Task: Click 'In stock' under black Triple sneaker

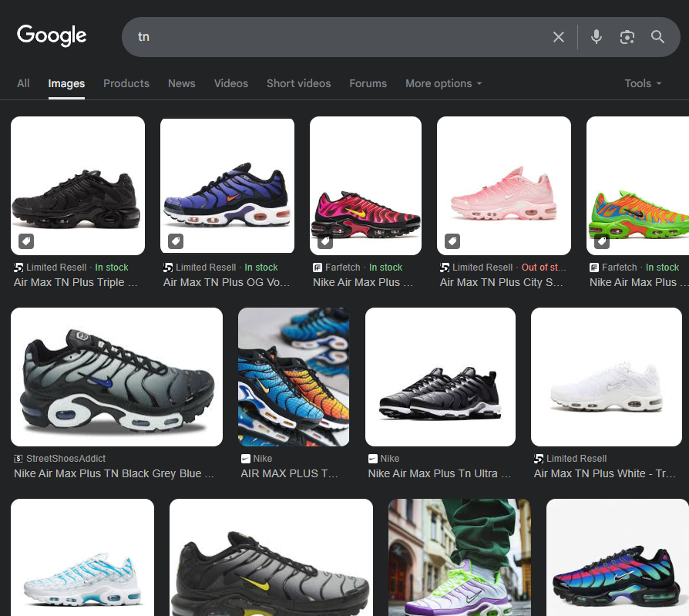Action: coord(112,268)
